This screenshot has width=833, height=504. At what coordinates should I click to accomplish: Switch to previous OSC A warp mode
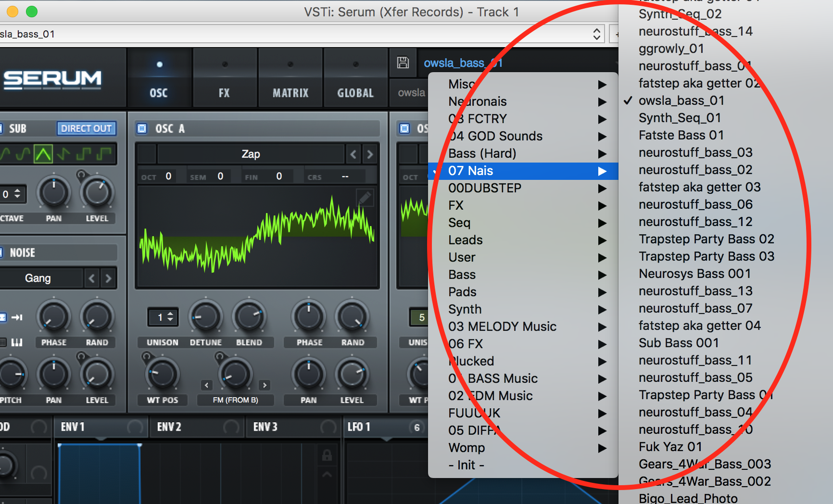tap(206, 385)
